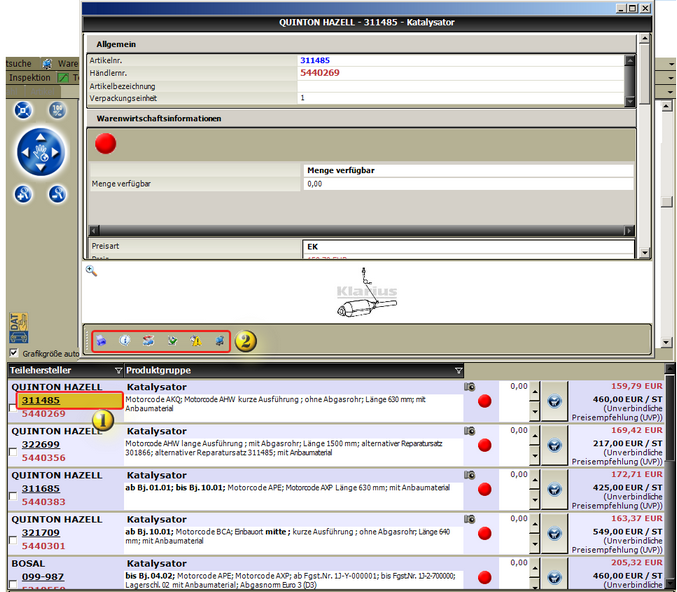
Task: Increase quantity for article 311685
Action: coord(535,480)
